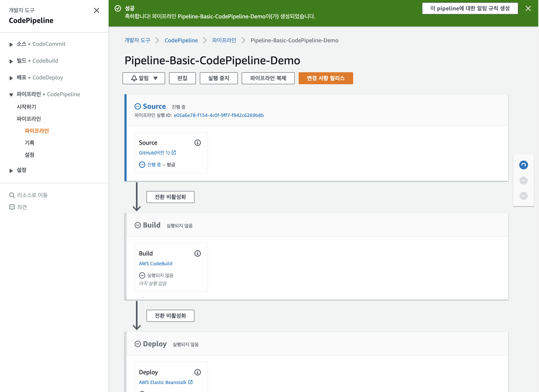This screenshot has height=392, width=539.
Task: Dismiss the green success banner
Action: [528, 9]
